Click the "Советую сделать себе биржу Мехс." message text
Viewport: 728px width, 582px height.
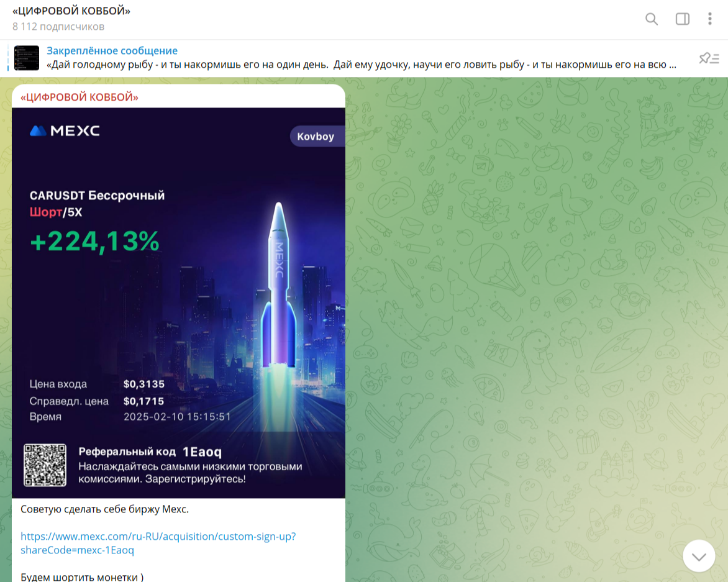104,509
